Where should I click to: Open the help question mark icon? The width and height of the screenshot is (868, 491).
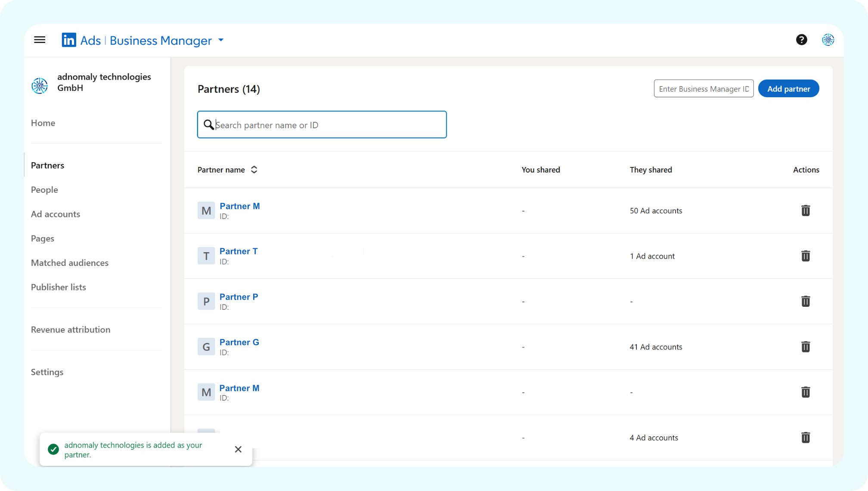click(801, 40)
